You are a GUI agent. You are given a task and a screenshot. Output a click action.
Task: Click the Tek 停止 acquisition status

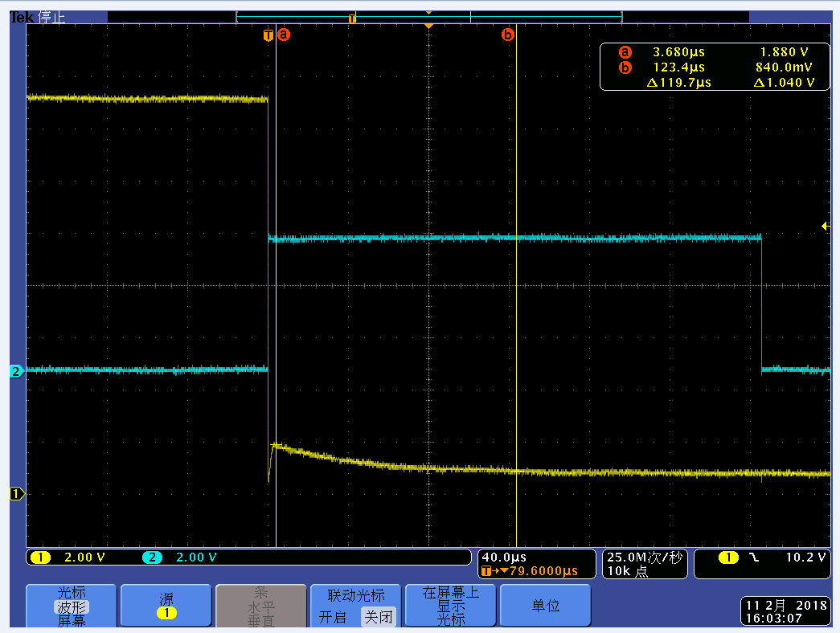(x=38, y=17)
